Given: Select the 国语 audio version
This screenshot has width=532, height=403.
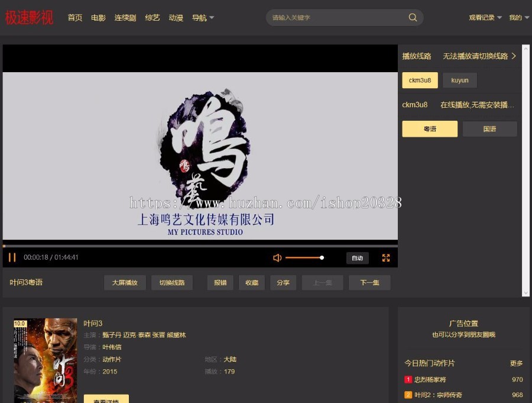Looking at the screenshot, I should (489, 129).
